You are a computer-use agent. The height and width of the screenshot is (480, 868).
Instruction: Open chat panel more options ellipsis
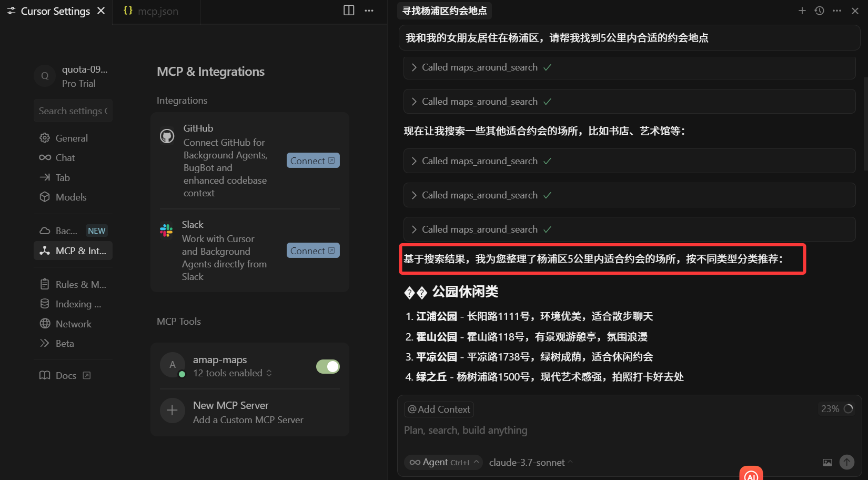click(837, 11)
